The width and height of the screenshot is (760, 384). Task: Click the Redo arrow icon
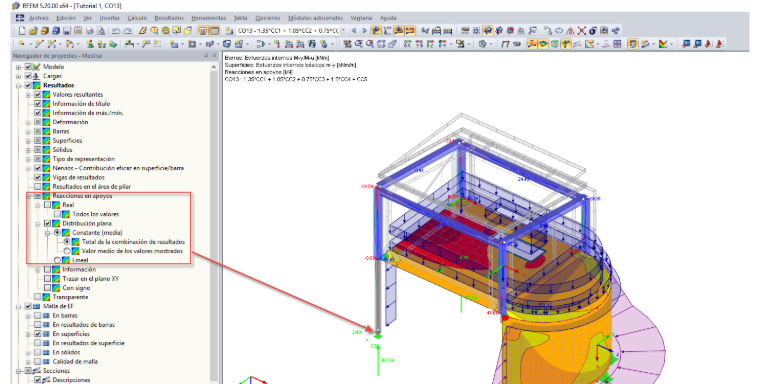pyautogui.click(x=127, y=31)
